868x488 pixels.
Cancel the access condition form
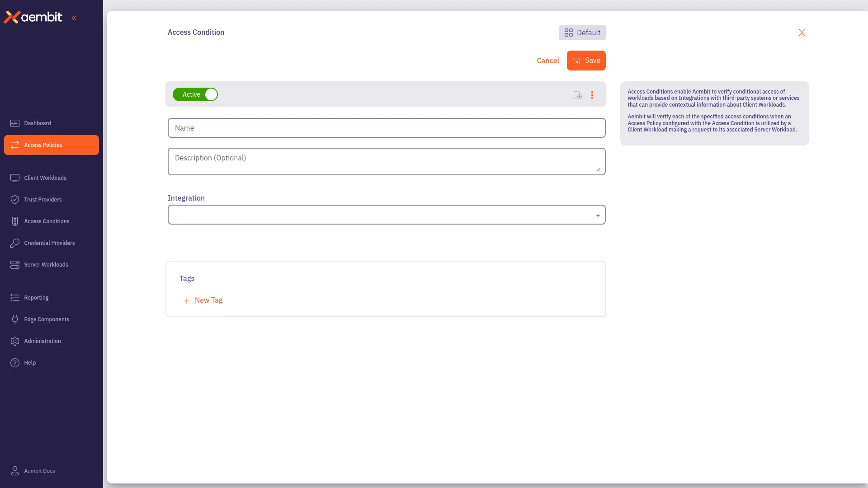coord(548,61)
